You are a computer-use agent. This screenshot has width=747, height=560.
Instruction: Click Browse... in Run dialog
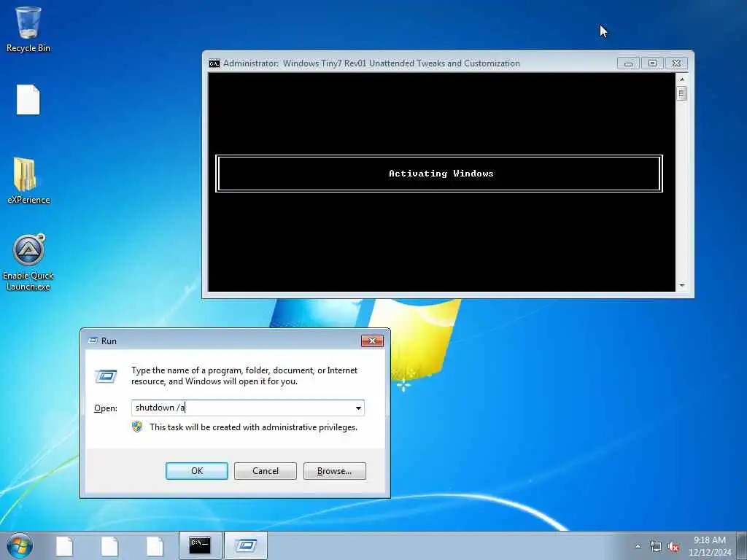tap(334, 471)
